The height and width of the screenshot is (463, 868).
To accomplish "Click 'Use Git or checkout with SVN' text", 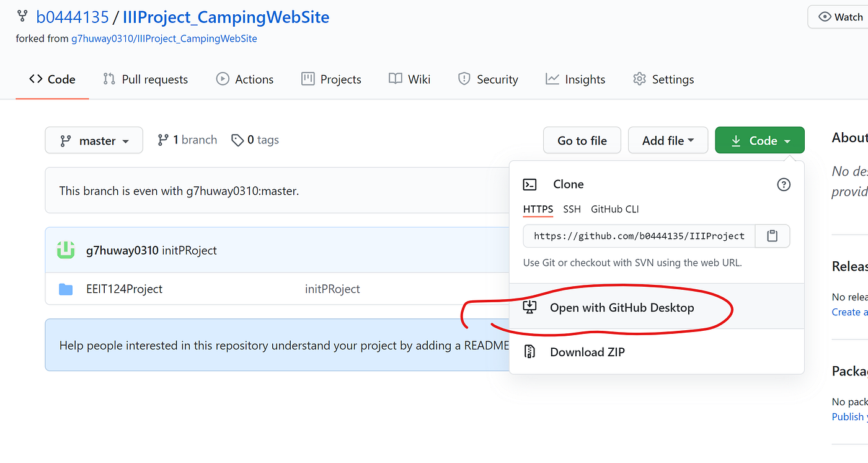I will click(632, 263).
